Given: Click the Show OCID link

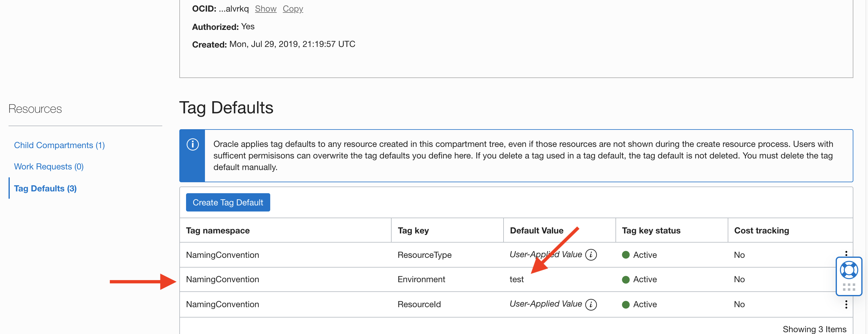Looking at the screenshot, I should click(x=266, y=9).
